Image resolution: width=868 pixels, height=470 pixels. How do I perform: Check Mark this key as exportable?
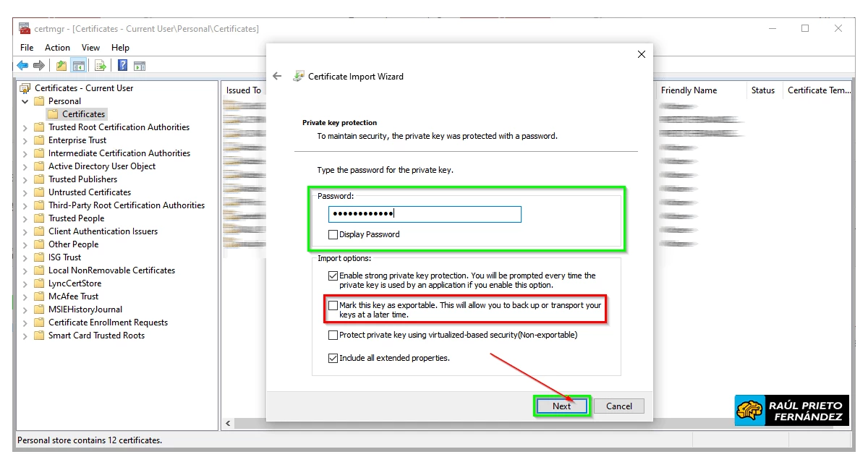(333, 306)
